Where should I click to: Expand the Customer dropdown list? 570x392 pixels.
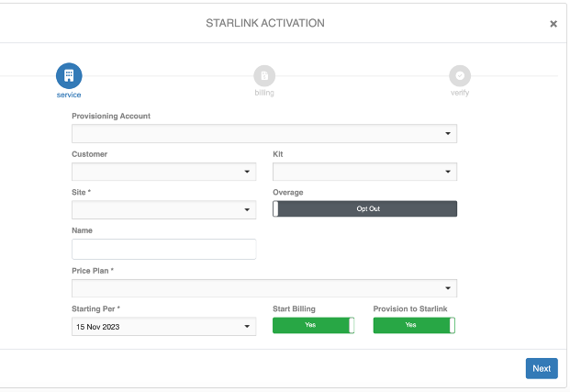coord(163,172)
